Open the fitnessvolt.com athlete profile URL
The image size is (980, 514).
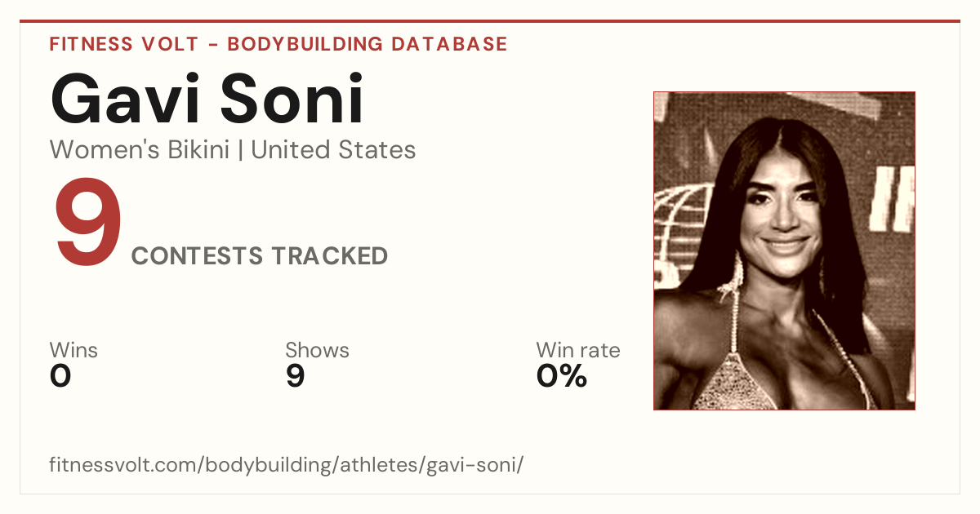click(x=287, y=466)
